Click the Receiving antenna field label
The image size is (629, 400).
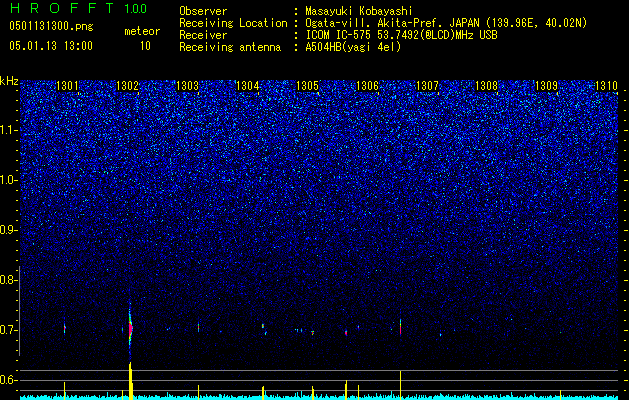click(x=230, y=47)
